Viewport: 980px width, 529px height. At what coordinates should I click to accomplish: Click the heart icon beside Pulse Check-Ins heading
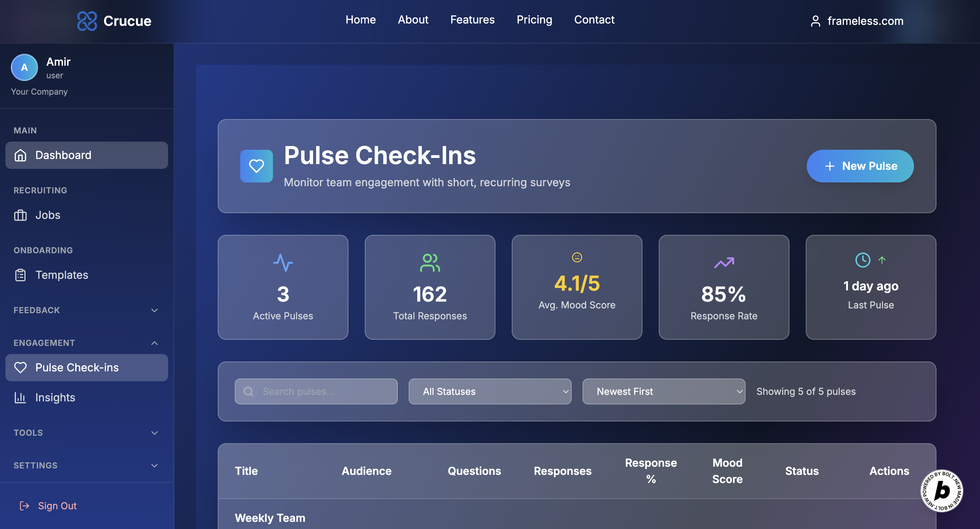point(256,166)
